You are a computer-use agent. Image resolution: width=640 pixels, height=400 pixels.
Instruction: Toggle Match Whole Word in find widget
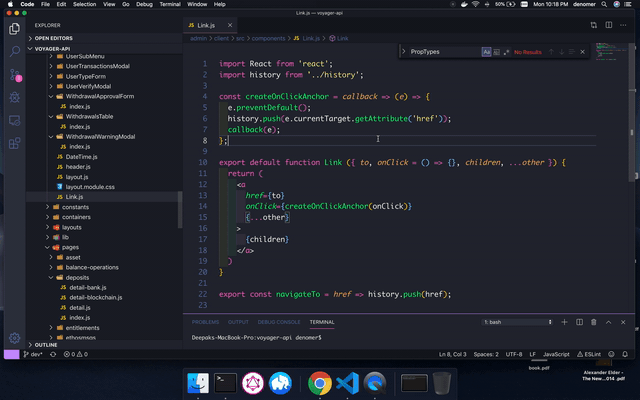(x=496, y=51)
